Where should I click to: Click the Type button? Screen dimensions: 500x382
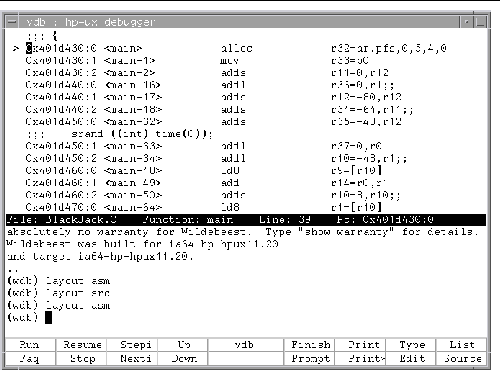[411, 345]
